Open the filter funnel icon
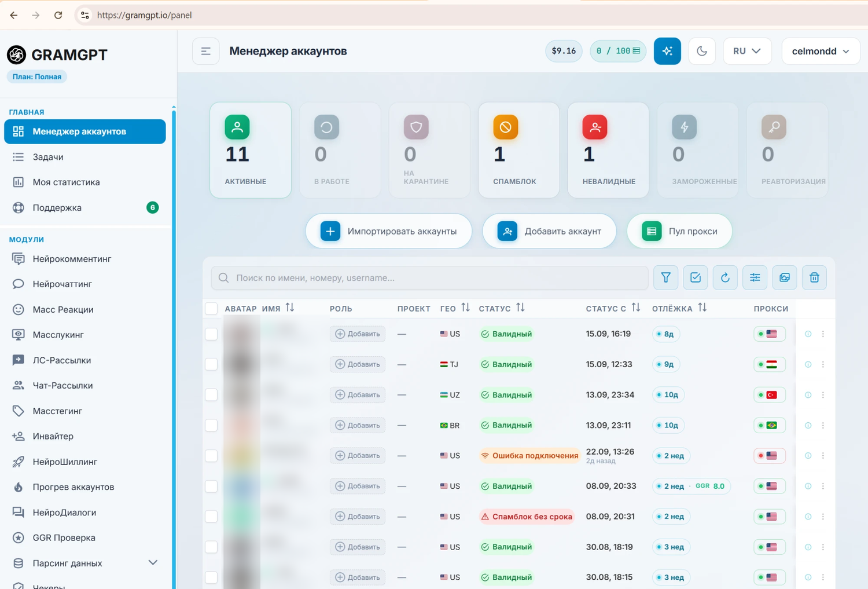The height and width of the screenshot is (589, 868). [665, 277]
